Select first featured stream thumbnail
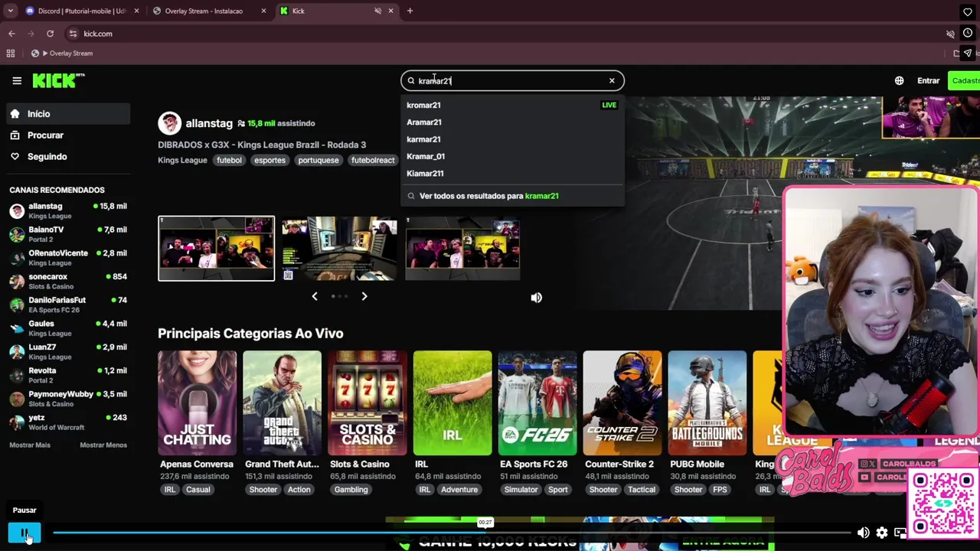Screen dimensions: 980x551 coord(216,249)
